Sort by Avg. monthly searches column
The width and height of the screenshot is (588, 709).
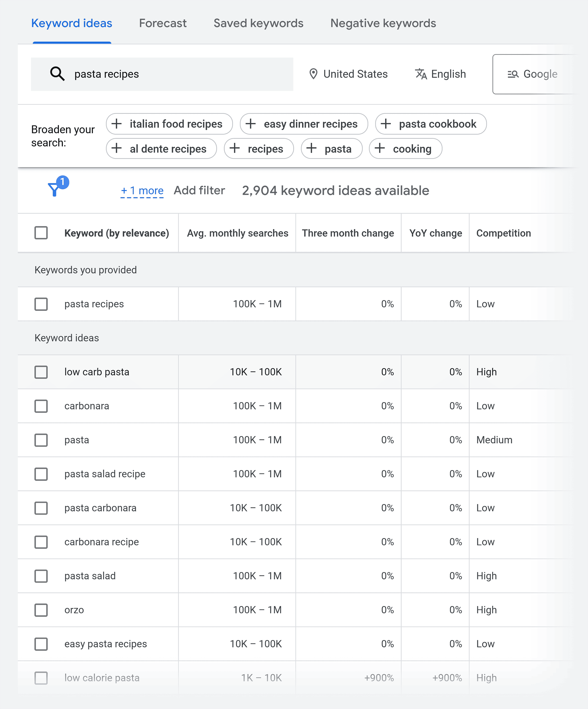click(x=237, y=233)
